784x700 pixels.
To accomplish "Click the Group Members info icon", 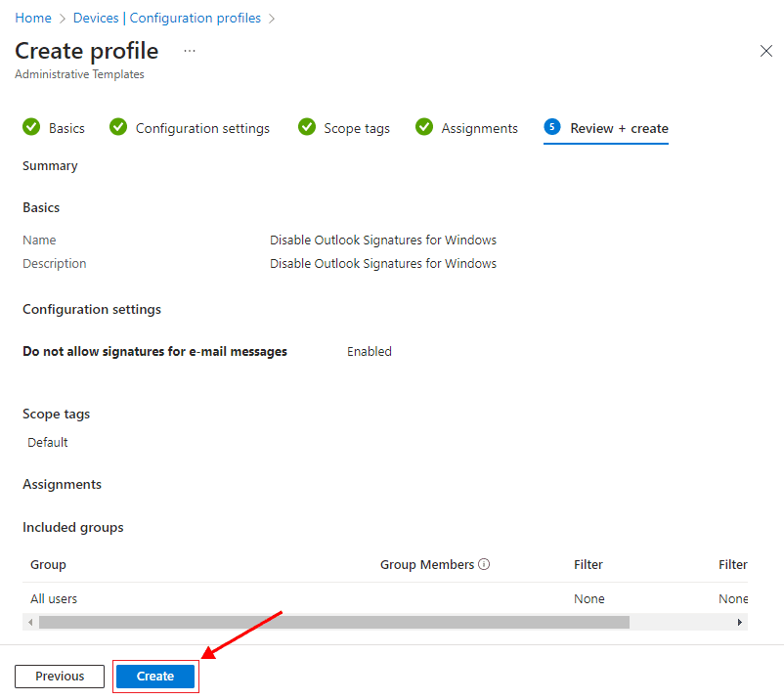I will tap(484, 564).
